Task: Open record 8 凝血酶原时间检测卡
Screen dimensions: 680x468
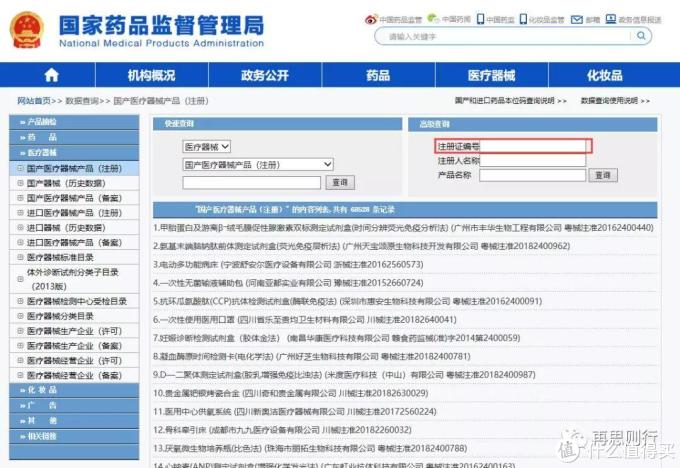Action: [x=312, y=357]
